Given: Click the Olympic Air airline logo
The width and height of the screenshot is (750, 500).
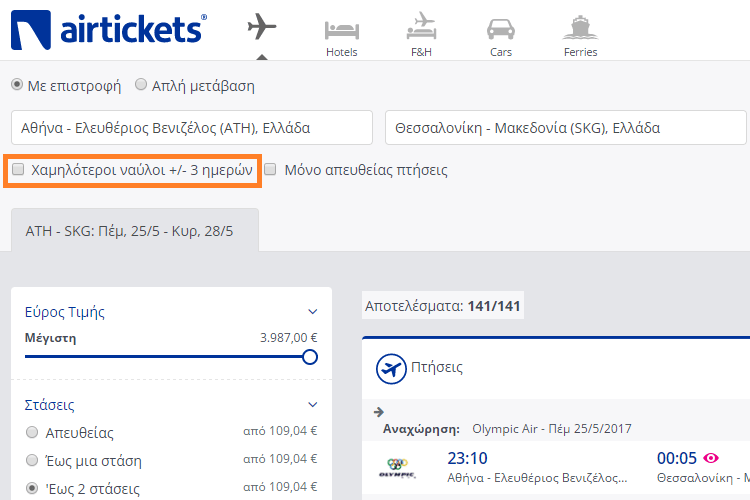Looking at the screenshot, I should tap(397, 468).
